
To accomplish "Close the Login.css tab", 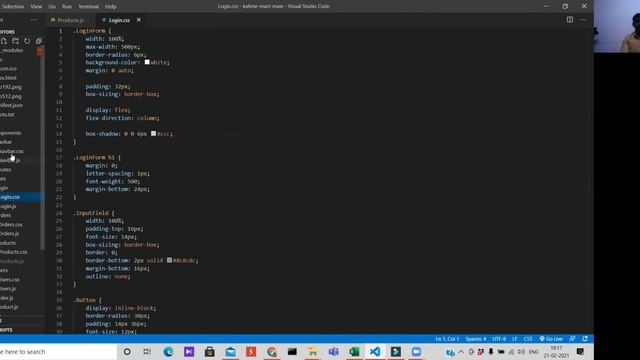I will [139, 20].
